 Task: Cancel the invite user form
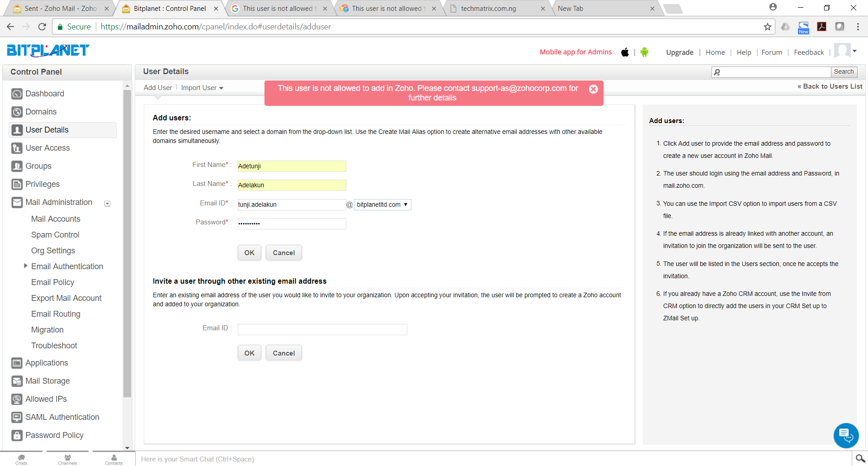coord(284,353)
